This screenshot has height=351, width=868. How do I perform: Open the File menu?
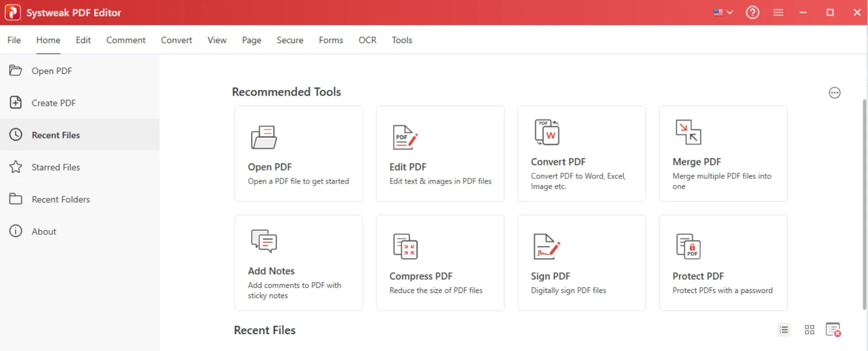click(14, 40)
